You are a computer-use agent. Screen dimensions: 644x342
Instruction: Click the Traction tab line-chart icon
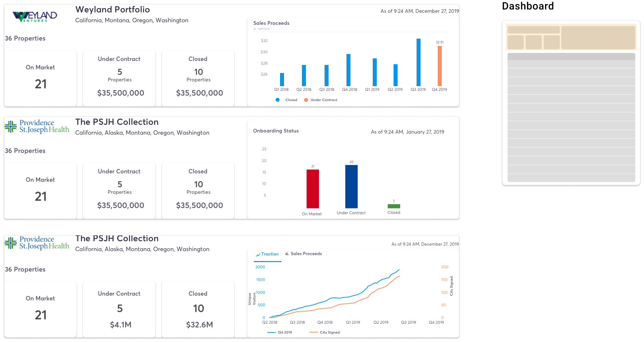point(258,254)
